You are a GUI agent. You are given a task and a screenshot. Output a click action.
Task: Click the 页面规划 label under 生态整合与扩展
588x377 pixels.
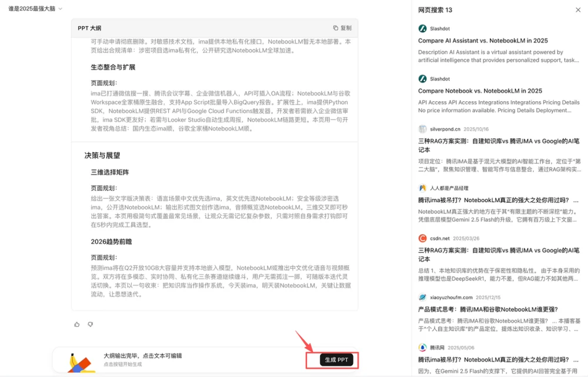104,83
